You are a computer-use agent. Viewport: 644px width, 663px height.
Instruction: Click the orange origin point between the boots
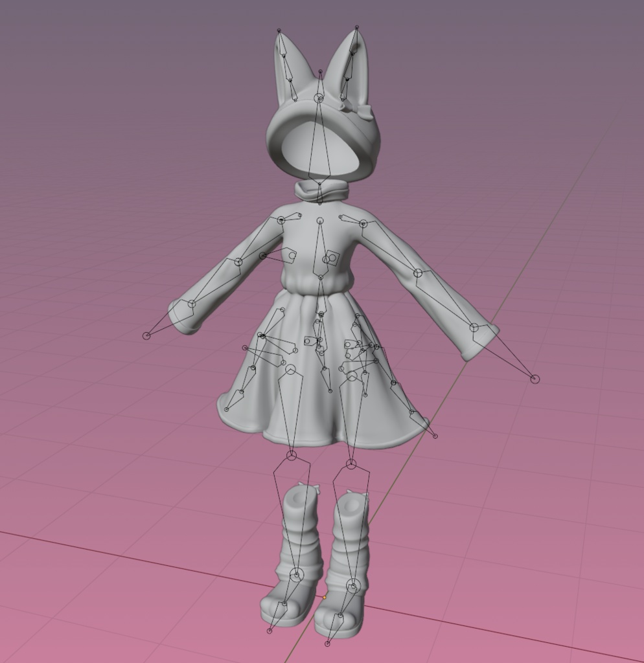point(323,598)
